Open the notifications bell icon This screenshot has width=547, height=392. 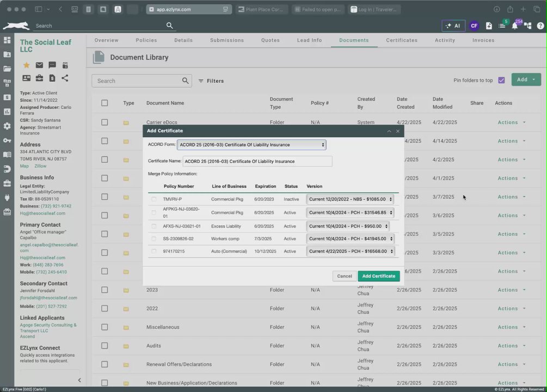pos(514,26)
